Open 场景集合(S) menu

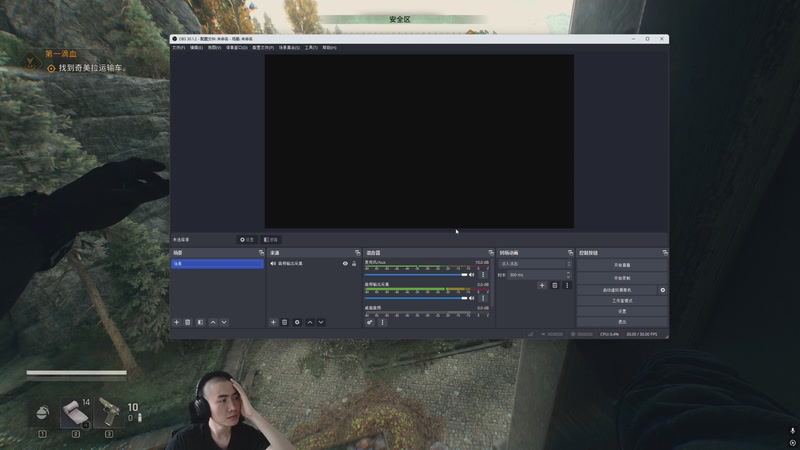289,48
